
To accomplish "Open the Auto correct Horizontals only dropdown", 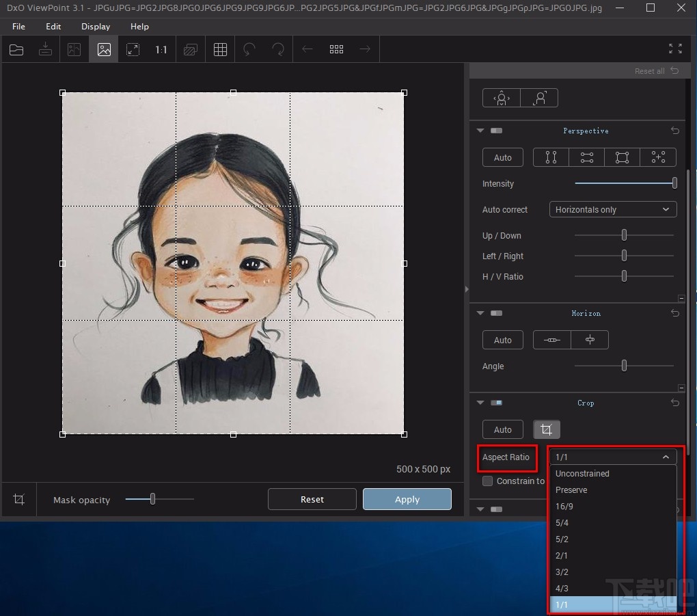I will (612, 209).
